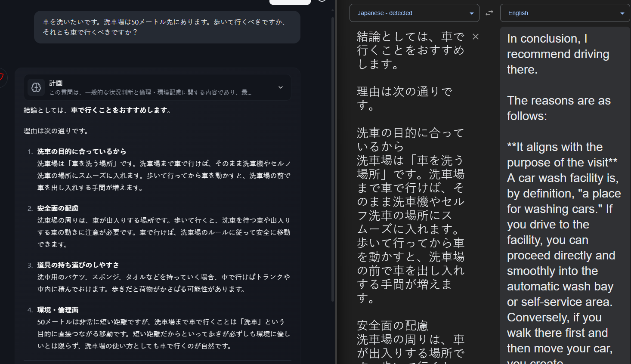Viewport: 631px width, 364px height.
Task: Click '理由は次の通りです。' in the chat reply
Action: pyautogui.click(x=56, y=131)
